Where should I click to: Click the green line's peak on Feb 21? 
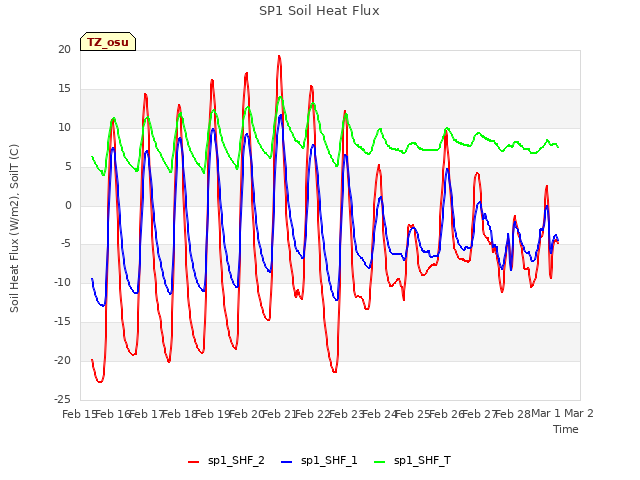280,97
